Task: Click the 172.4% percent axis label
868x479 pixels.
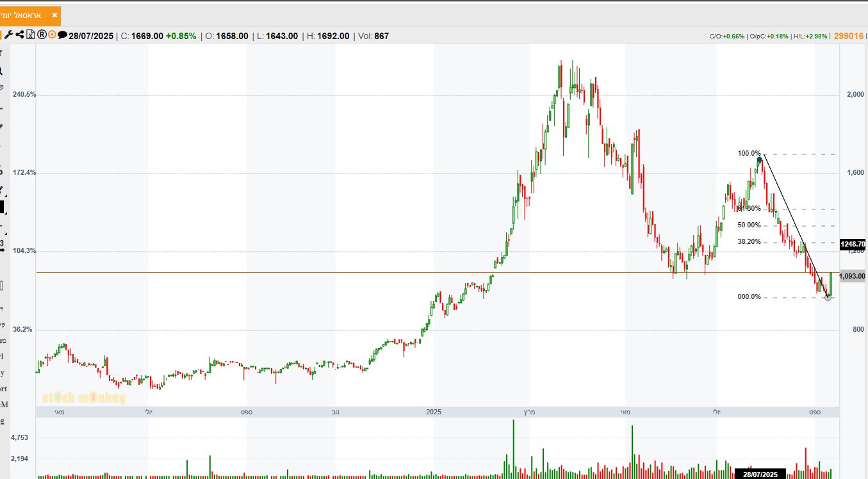Action: pyautogui.click(x=24, y=173)
